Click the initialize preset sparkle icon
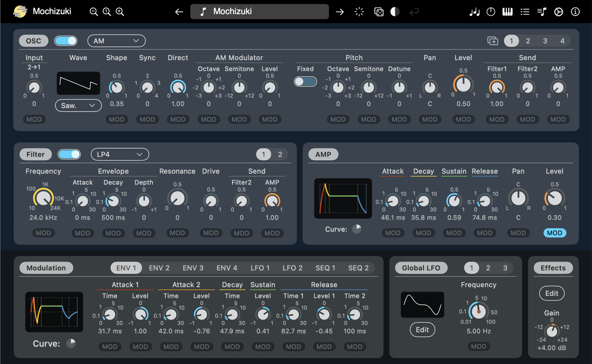Image resolution: width=592 pixels, height=364 pixels. [359, 12]
